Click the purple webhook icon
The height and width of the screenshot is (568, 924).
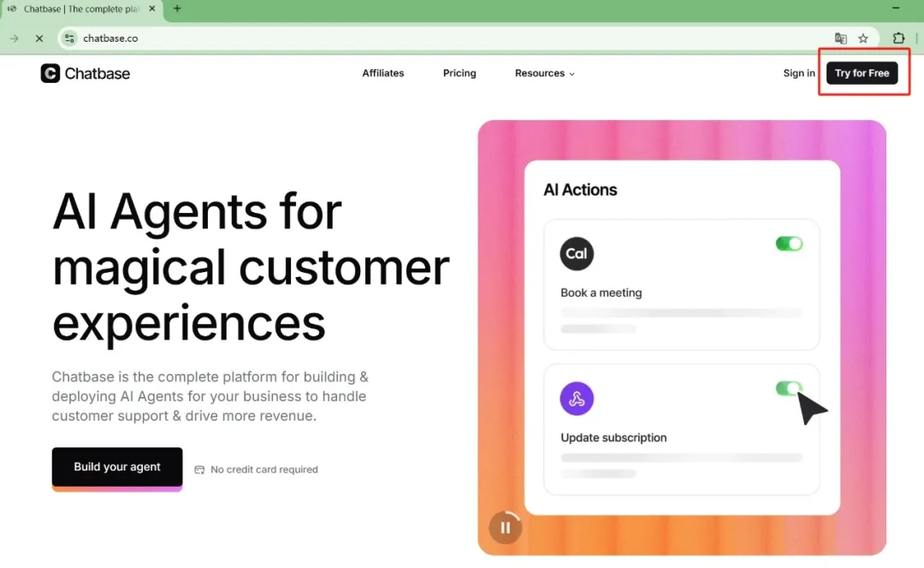coord(577,399)
